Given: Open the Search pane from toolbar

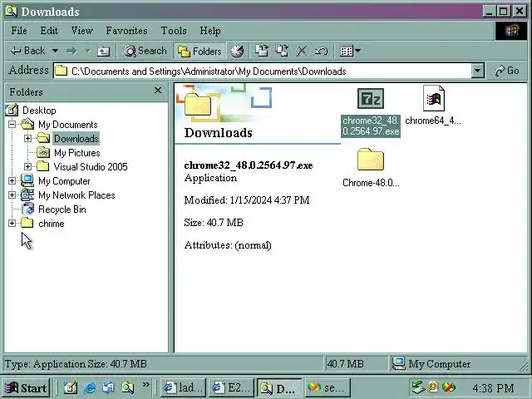Looking at the screenshot, I should click(x=145, y=51).
